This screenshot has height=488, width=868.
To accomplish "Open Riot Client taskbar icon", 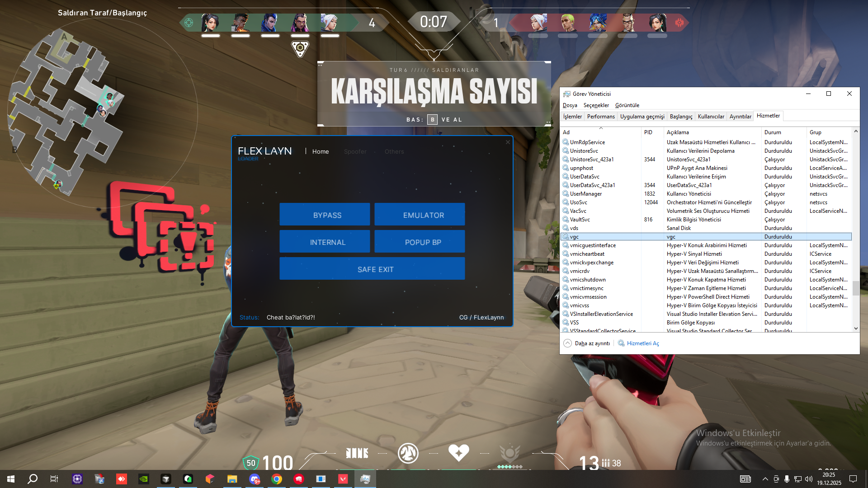I will (x=299, y=479).
